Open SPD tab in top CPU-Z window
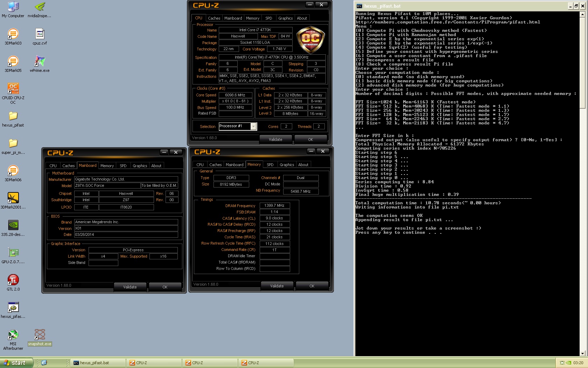 (x=269, y=18)
